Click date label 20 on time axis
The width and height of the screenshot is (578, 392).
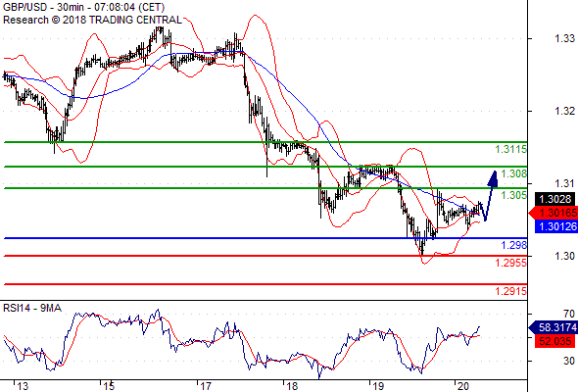[463, 386]
